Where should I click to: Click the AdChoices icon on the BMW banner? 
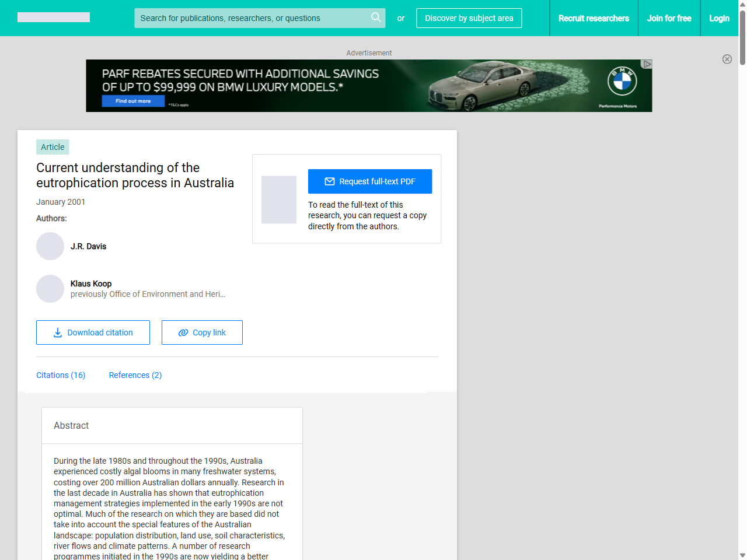tap(647, 64)
